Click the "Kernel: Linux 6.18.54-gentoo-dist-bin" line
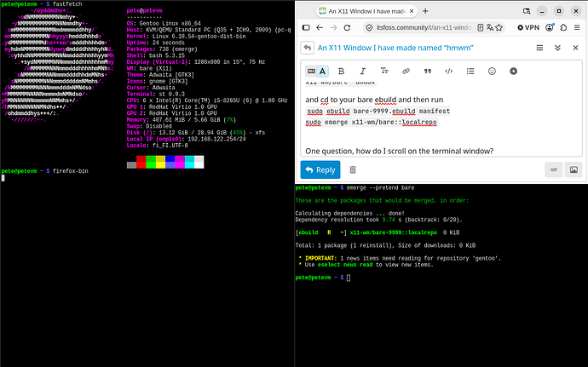588x367 pixels. 187,37
